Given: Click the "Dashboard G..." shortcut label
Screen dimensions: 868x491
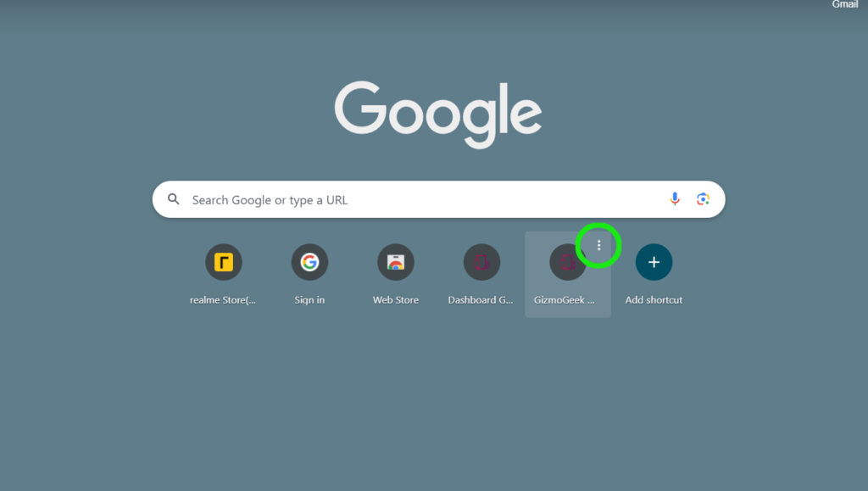Looking at the screenshot, I should pyautogui.click(x=481, y=300).
